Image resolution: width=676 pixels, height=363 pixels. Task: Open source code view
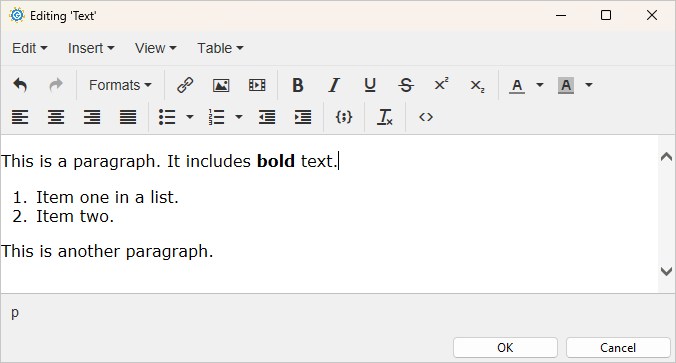tap(426, 117)
